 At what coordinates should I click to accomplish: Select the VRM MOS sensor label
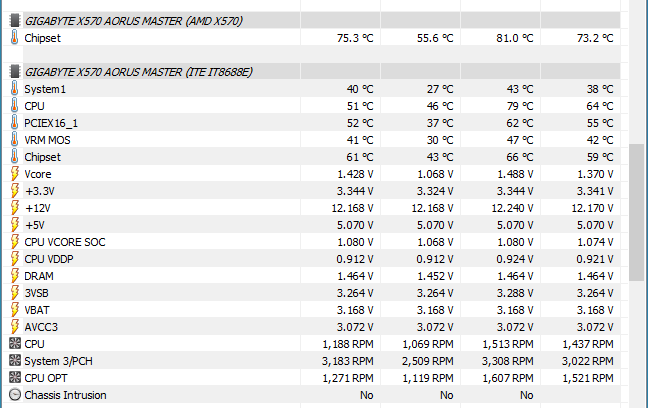pos(47,140)
